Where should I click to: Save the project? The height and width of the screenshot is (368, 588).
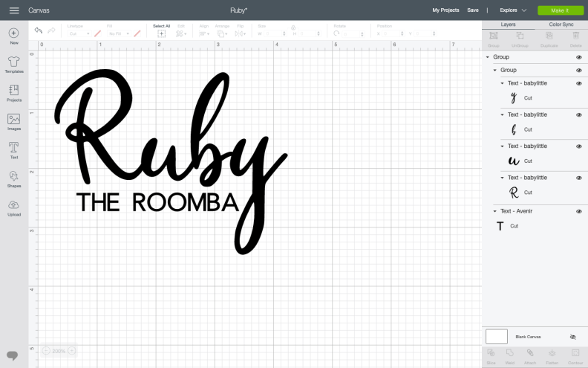click(x=472, y=10)
